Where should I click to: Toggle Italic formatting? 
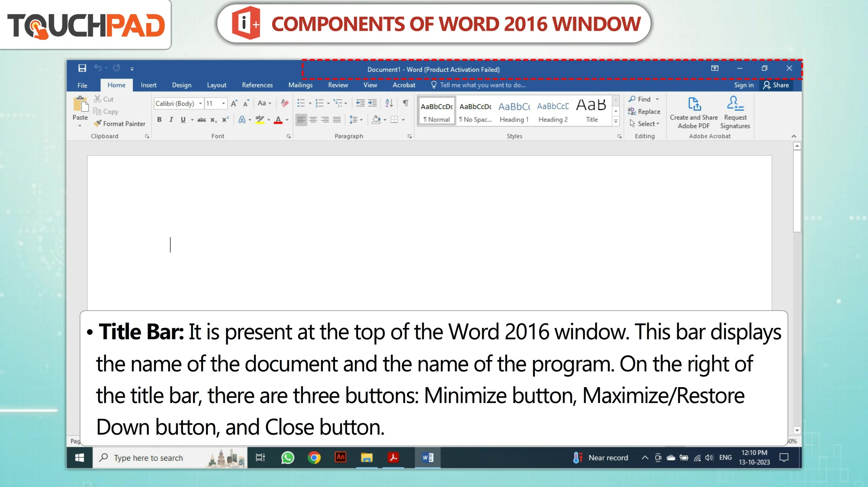pyautogui.click(x=171, y=120)
